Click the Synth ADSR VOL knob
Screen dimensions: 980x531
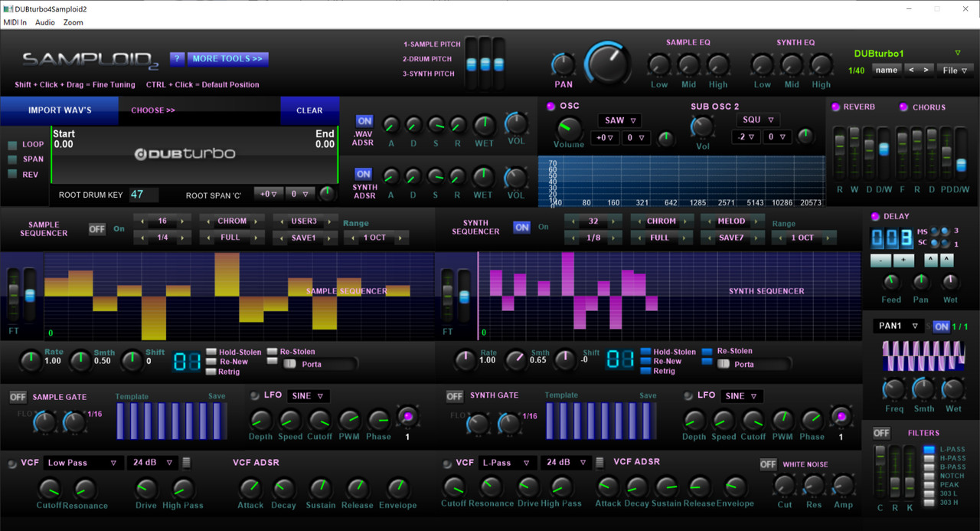coord(517,178)
